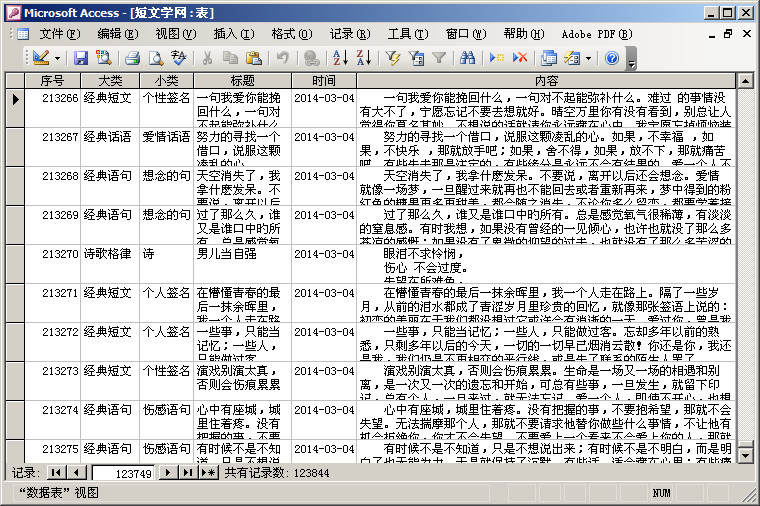
Task: Select the 时间 column header
Action: click(324, 80)
